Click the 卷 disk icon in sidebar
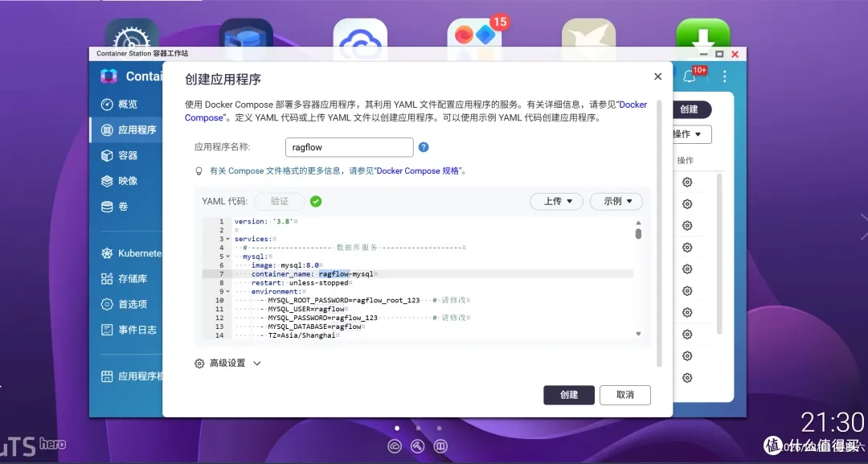 point(107,207)
